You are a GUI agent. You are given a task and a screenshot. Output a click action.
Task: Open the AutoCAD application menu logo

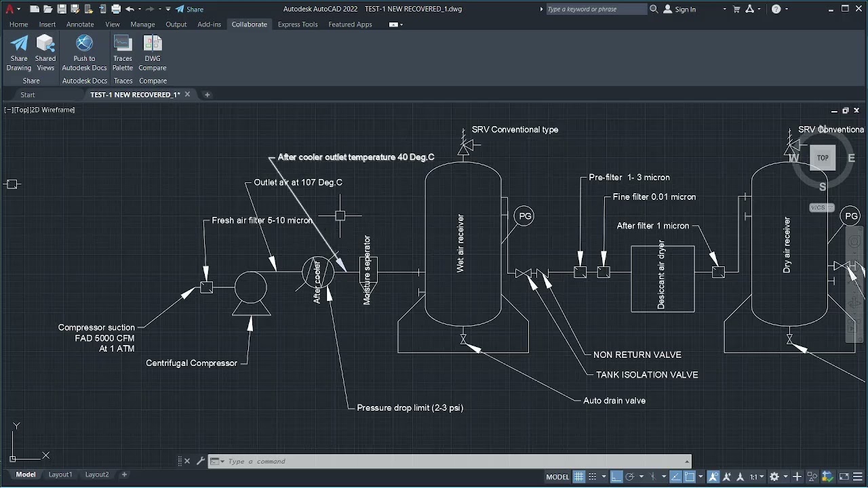[9, 9]
